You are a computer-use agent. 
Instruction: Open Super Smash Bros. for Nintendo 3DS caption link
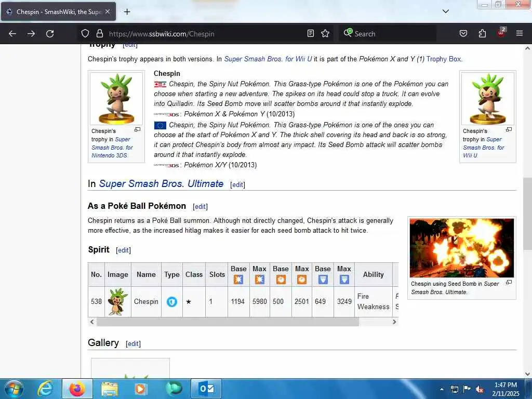(112, 148)
